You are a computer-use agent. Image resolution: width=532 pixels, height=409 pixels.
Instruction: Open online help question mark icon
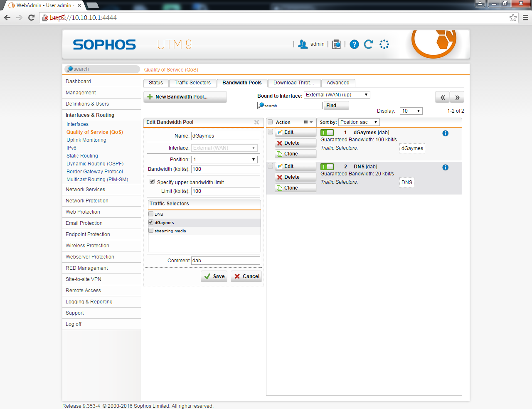pos(354,44)
